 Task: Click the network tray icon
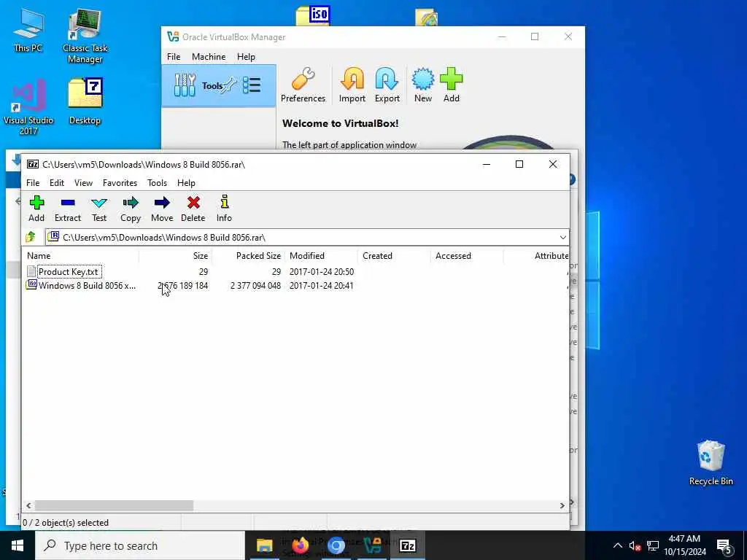tap(653, 546)
